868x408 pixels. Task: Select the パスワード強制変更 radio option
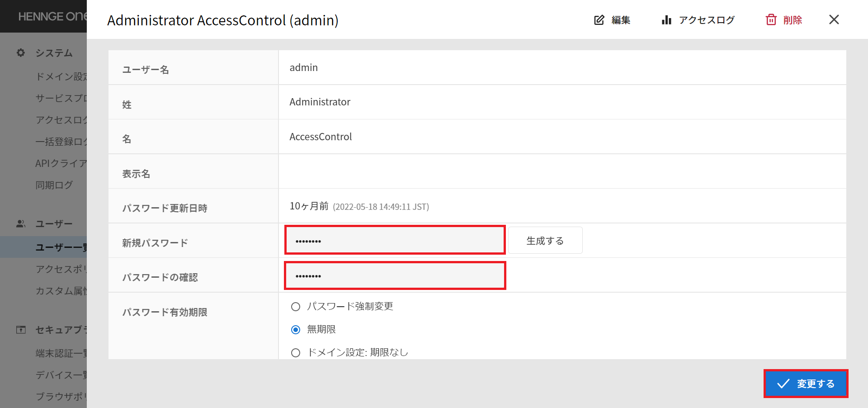point(296,307)
